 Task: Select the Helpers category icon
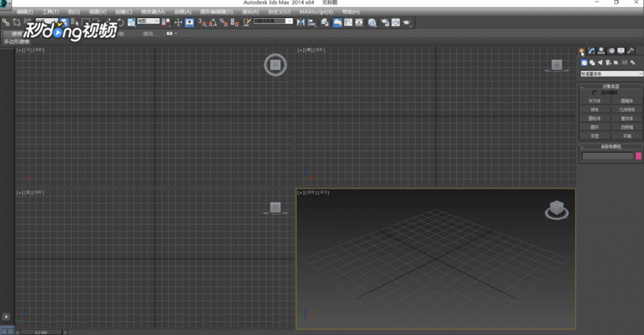pos(616,62)
